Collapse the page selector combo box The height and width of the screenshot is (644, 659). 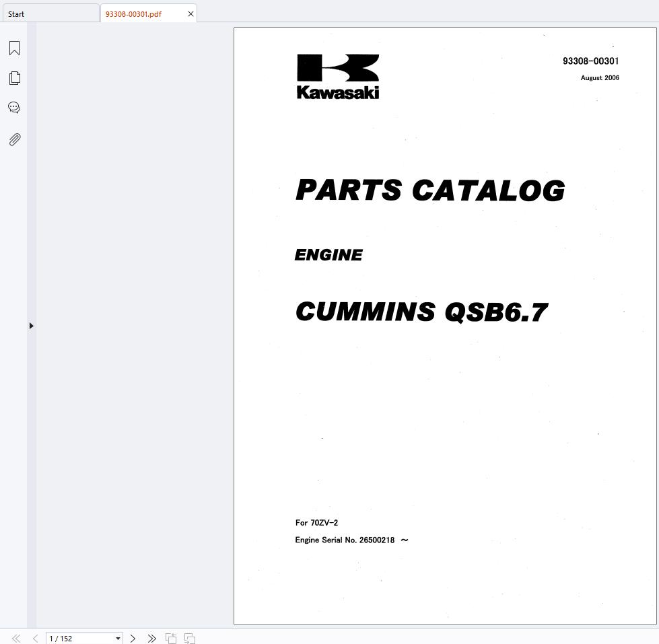[x=117, y=638]
